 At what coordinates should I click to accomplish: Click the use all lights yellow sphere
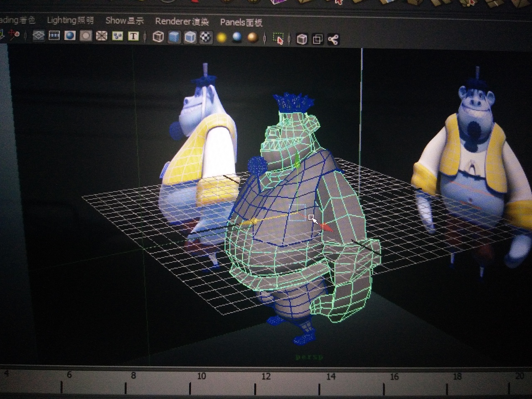coord(222,38)
